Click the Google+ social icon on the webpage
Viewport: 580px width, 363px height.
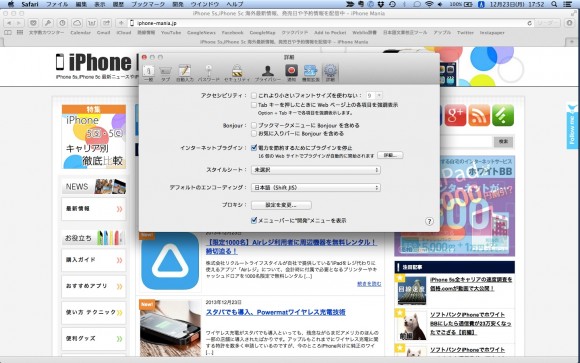click(x=455, y=115)
